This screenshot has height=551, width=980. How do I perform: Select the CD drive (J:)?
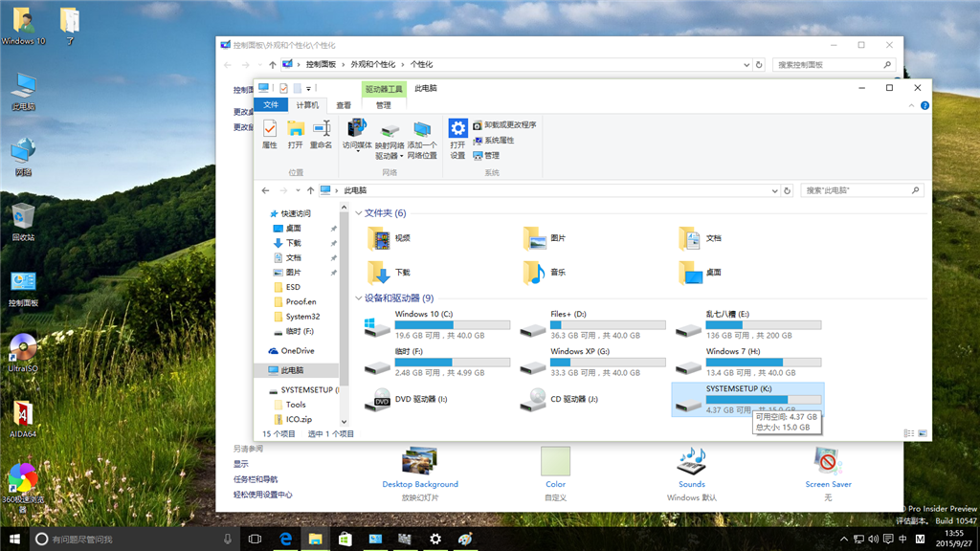tap(561, 399)
